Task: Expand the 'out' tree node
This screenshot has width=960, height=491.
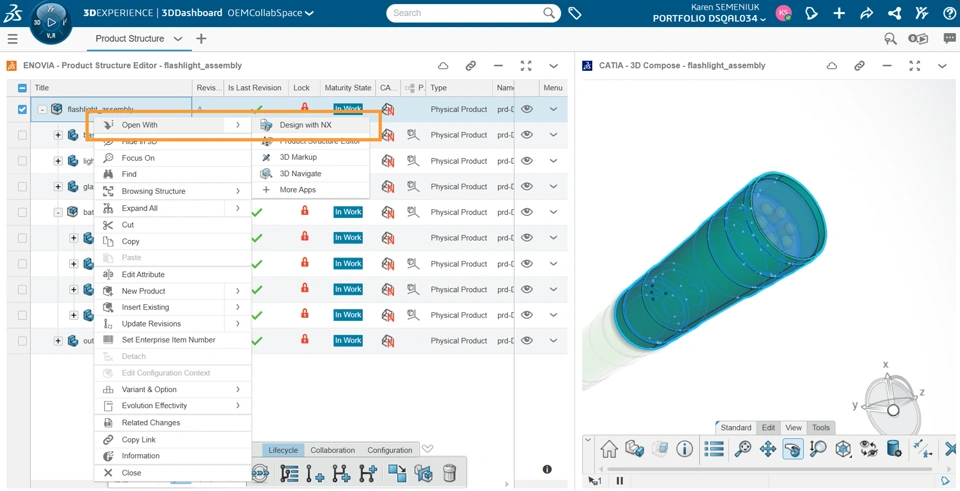Action: click(58, 340)
